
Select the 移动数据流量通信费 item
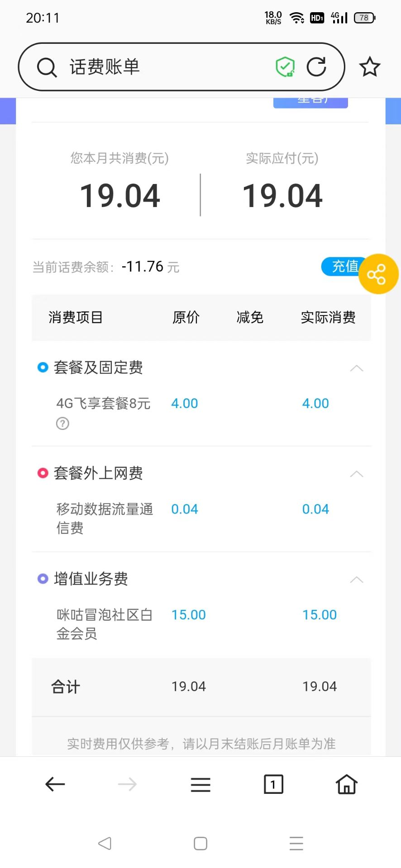[105, 518]
